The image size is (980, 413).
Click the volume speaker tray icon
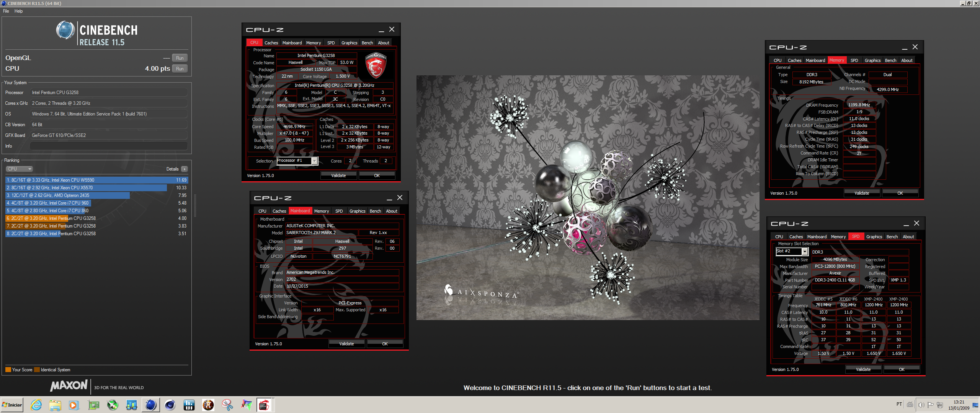921,405
